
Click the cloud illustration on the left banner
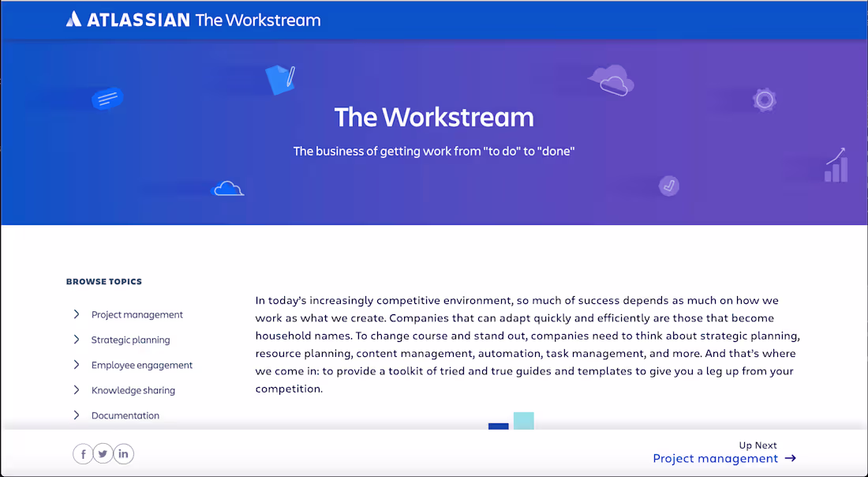click(x=228, y=187)
